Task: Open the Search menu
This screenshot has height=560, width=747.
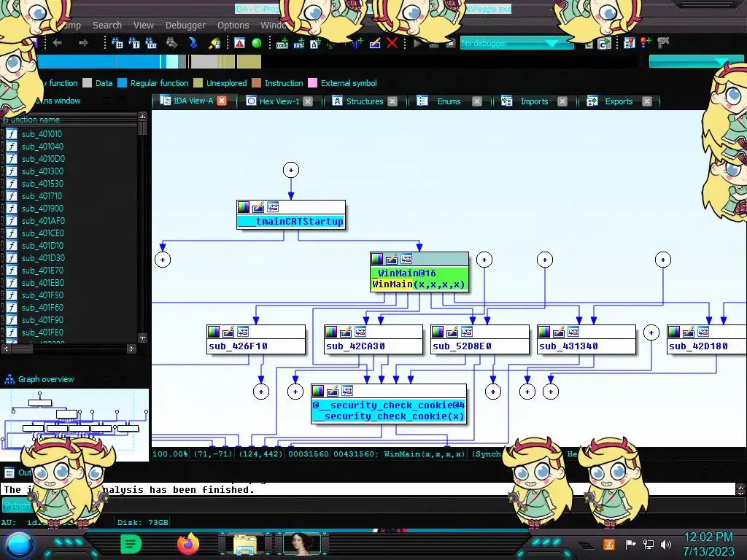Action: tap(107, 26)
